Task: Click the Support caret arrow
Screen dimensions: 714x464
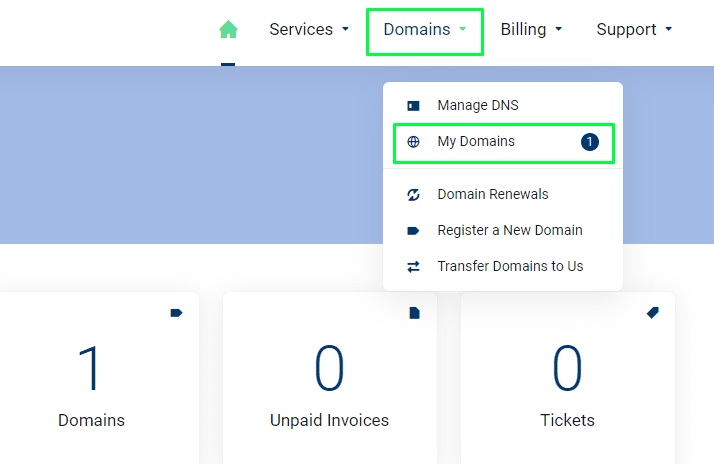Action: coord(668,29)
